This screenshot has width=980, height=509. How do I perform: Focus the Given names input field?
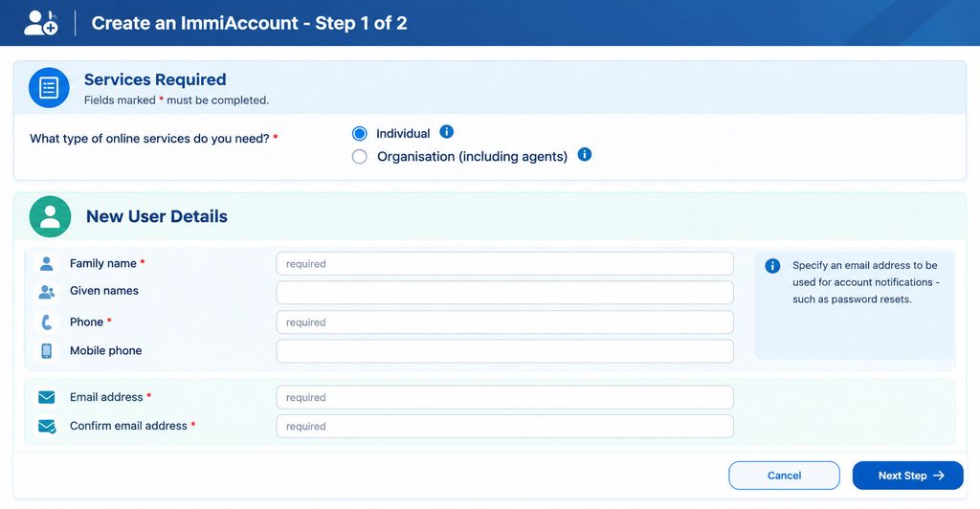tap(505, 292)
